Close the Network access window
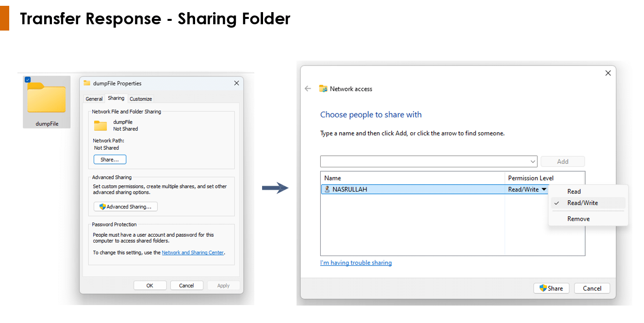Image resolution: width=644 pixels, height=323 pixels. [608, 73]
